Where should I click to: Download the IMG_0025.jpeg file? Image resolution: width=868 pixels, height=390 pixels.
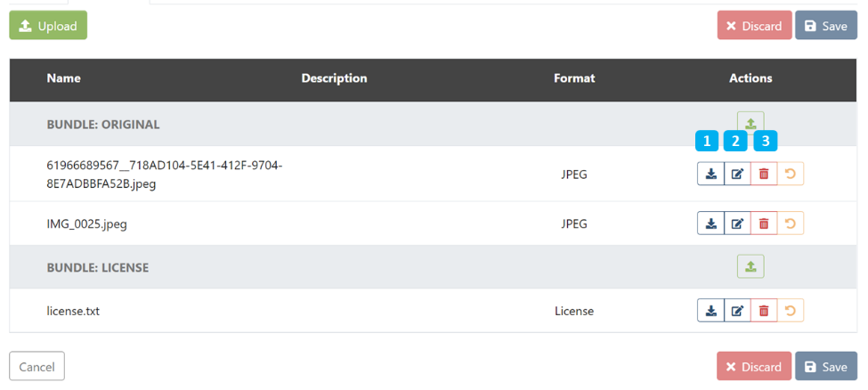(x=710, y=223)
